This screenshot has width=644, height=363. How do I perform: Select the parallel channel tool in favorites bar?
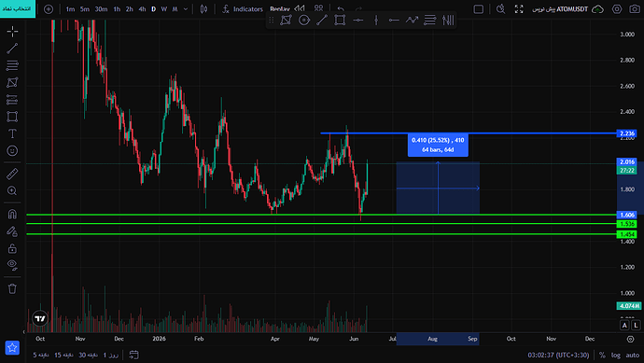[286, 20]
